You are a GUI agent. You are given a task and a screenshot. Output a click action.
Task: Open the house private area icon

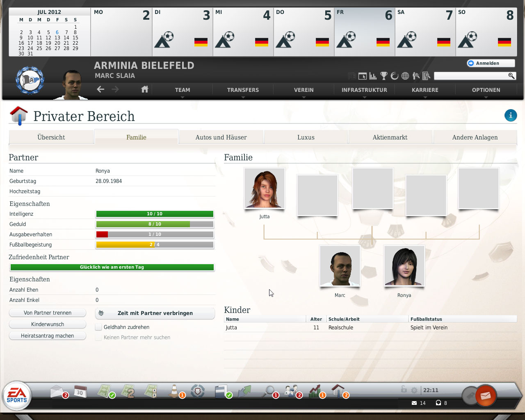(x=339, y=391)
